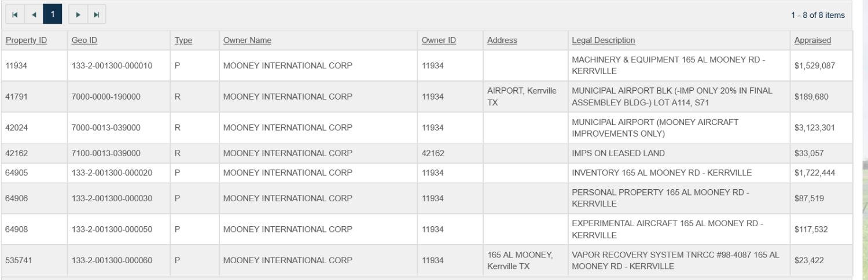The image size is (868, 280).
Task: Sort by Type column header
Action: pos(183,40)
